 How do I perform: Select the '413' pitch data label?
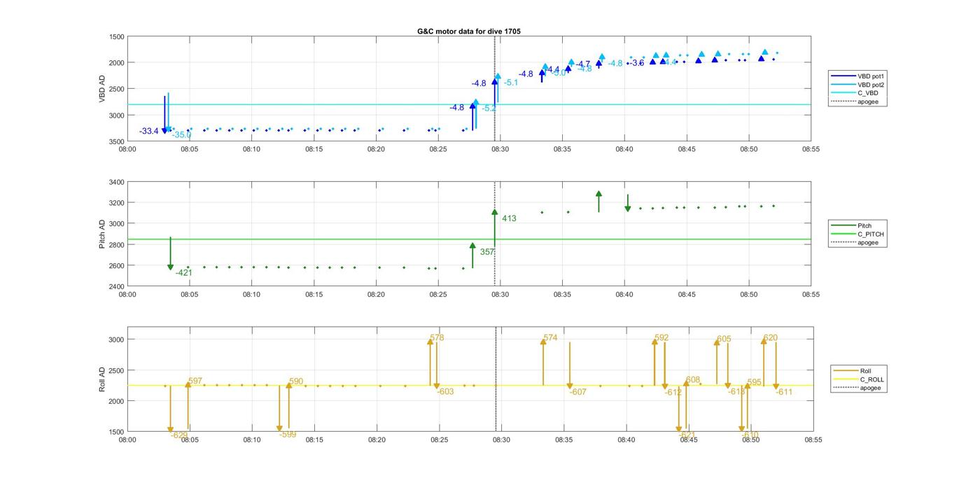pyautogui.click(x=509, y=219)
